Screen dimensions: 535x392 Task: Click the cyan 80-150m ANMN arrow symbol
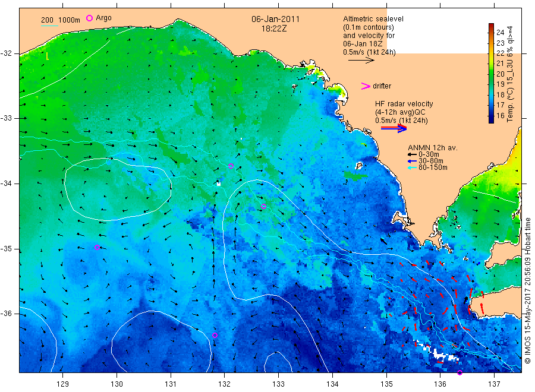[412, 167]
